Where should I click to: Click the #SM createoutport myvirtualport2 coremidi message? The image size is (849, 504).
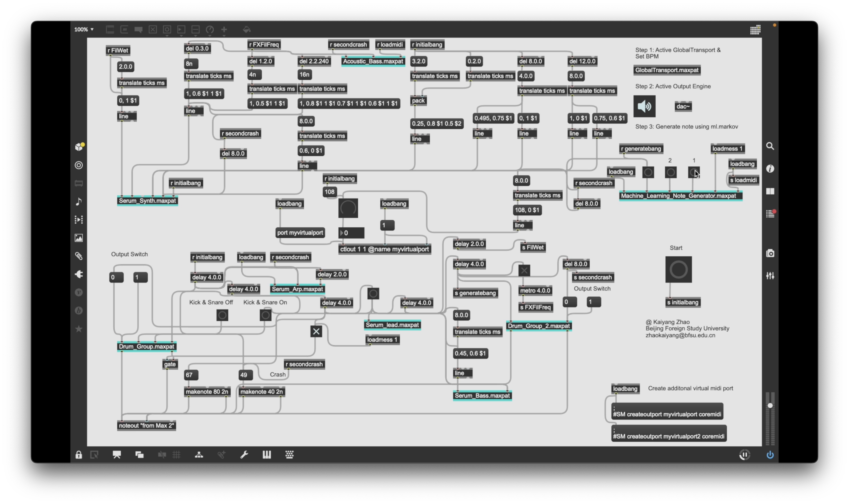(669, 433)
